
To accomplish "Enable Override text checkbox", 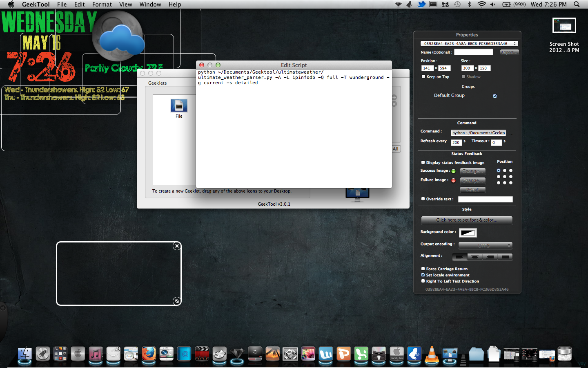I will pyautogui.click(x=423, y=199).
